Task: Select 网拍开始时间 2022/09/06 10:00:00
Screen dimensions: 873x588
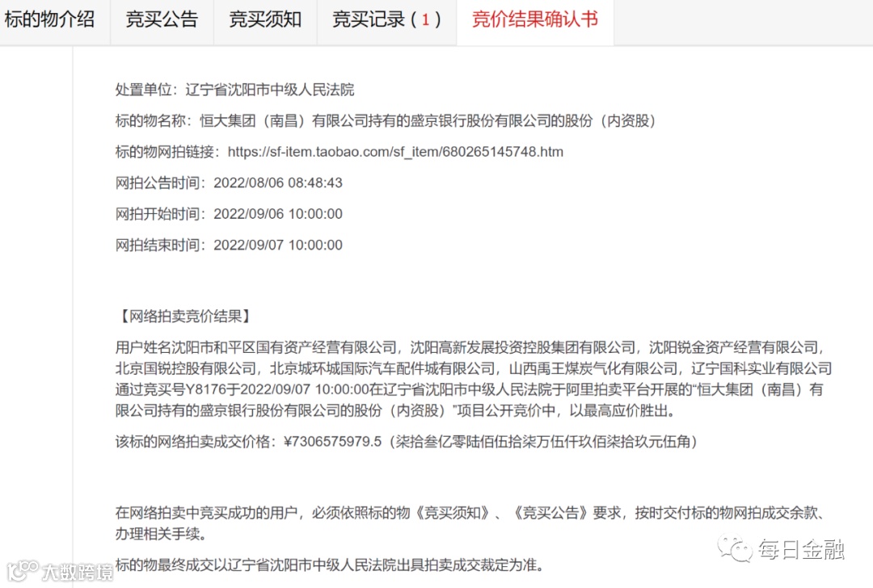Action: tap(229, 214)
